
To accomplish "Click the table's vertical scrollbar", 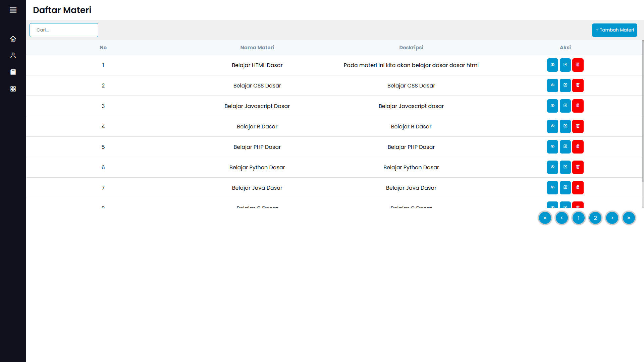I will pyautogui.click(x=643, y=111).
